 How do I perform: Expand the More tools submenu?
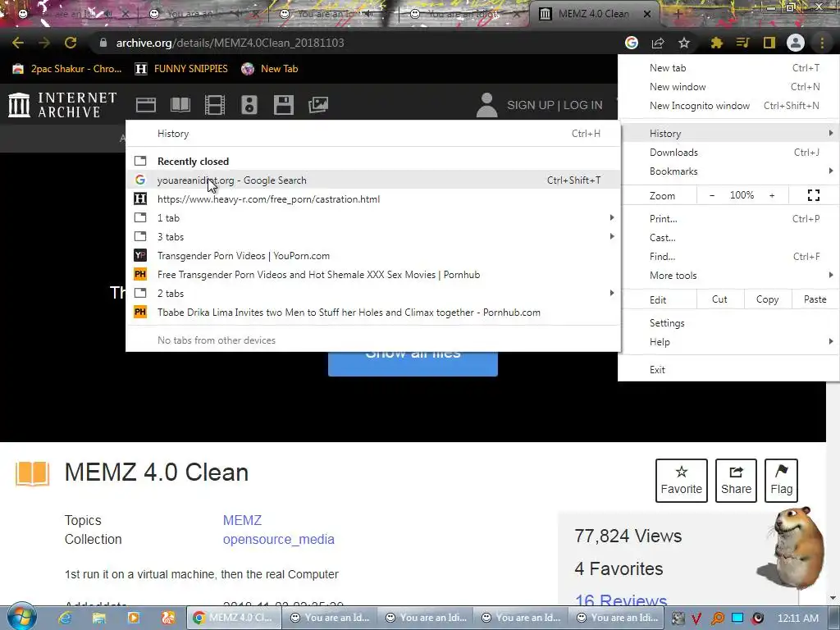click(728, 276)
